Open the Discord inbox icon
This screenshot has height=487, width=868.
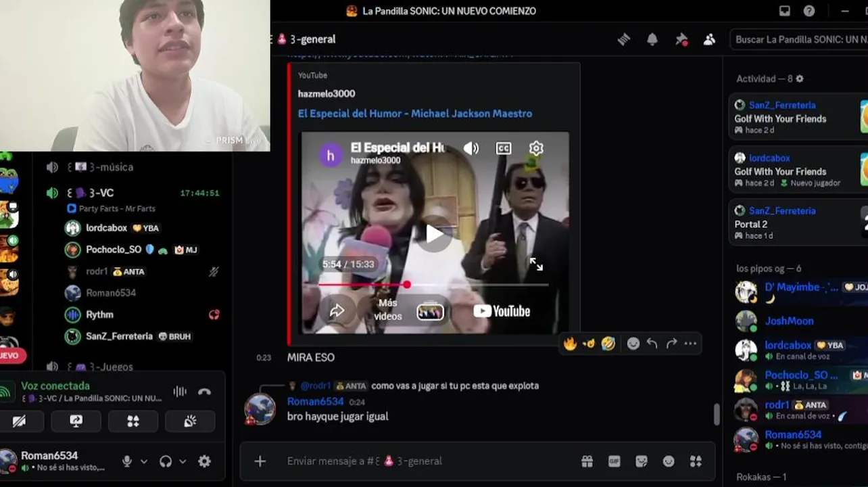coord(784,11)
